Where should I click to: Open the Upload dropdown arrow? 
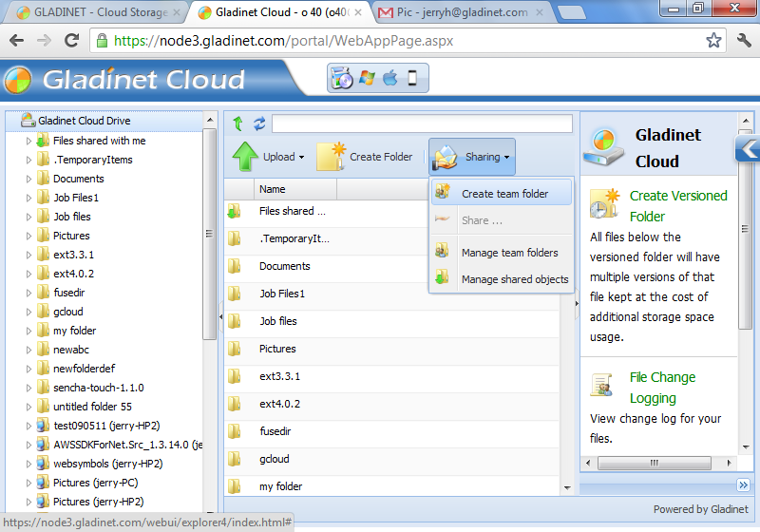pyautogui.click(x=301, y=157)
